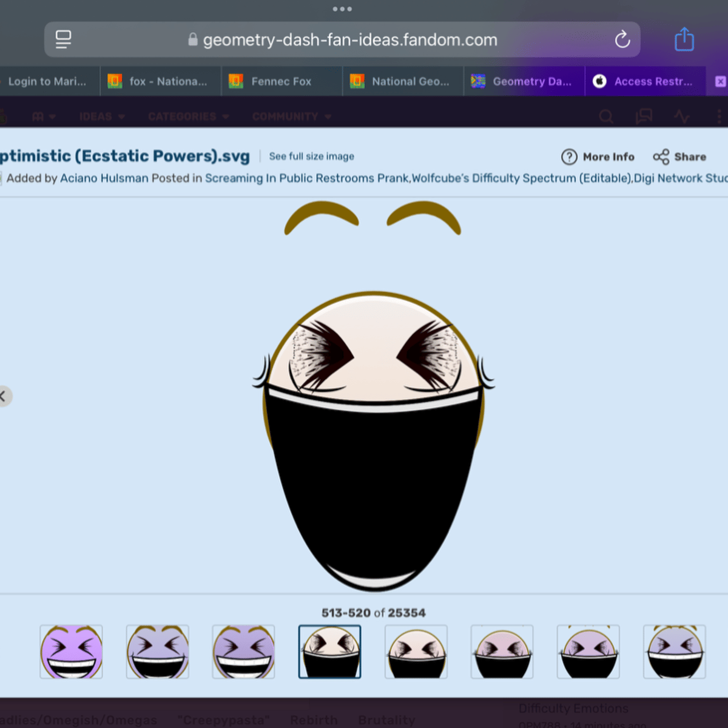Open the CATEGORIES dropdown menu
This screenshot has height=728, width=728.
(189, 116)
